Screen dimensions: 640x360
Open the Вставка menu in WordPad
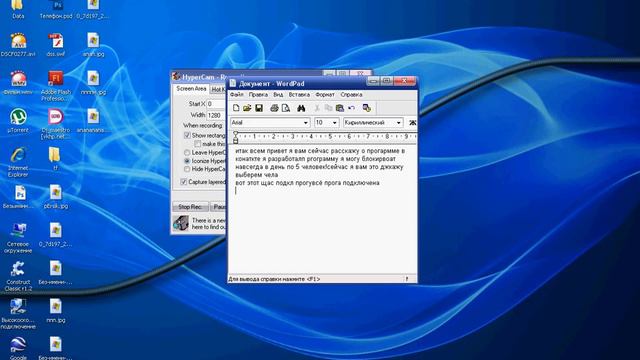(x=299, y=95)
